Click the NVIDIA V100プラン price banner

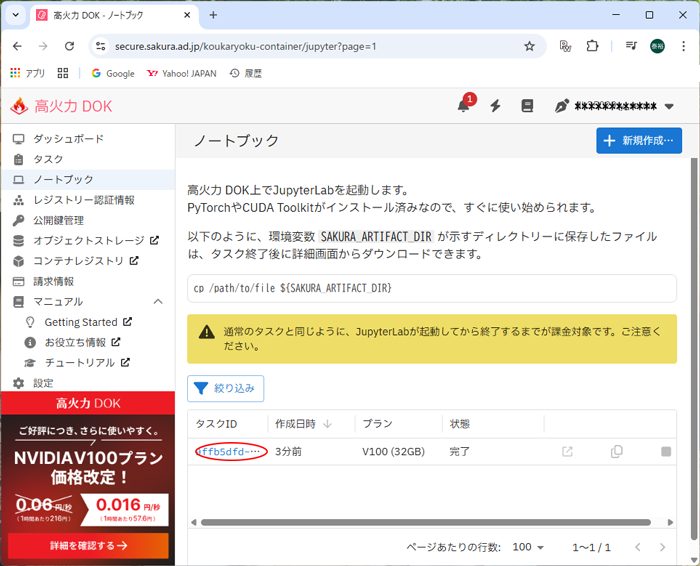pyautogui.click(x=88, y=478)
